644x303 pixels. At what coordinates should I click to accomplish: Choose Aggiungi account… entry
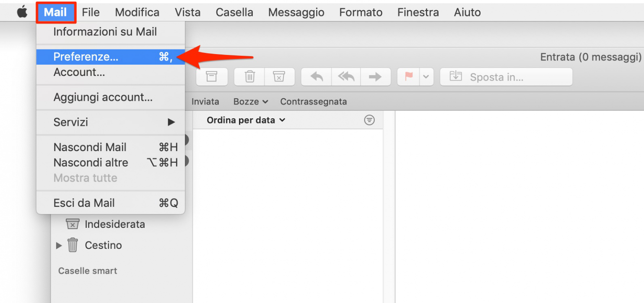coord(111,98)
